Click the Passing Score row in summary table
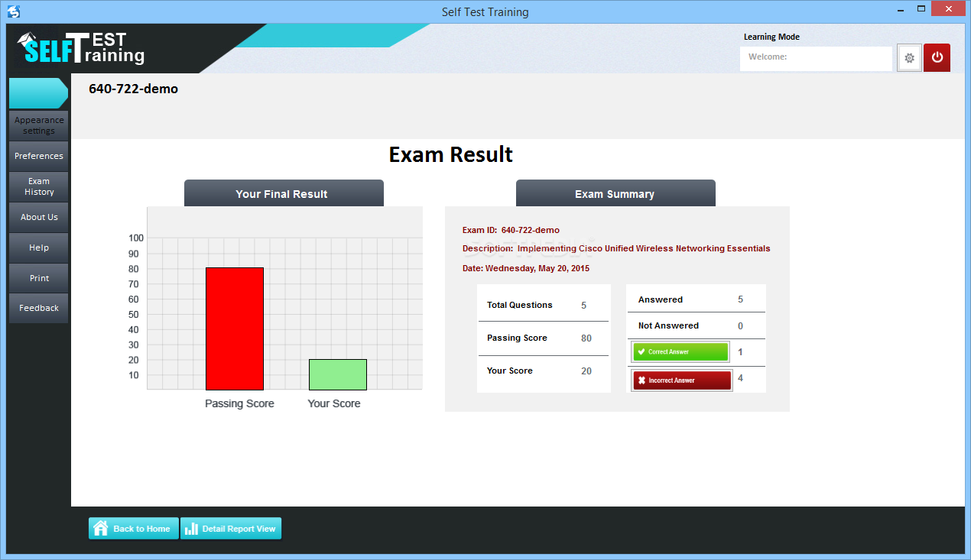 [x=544, y=338]
